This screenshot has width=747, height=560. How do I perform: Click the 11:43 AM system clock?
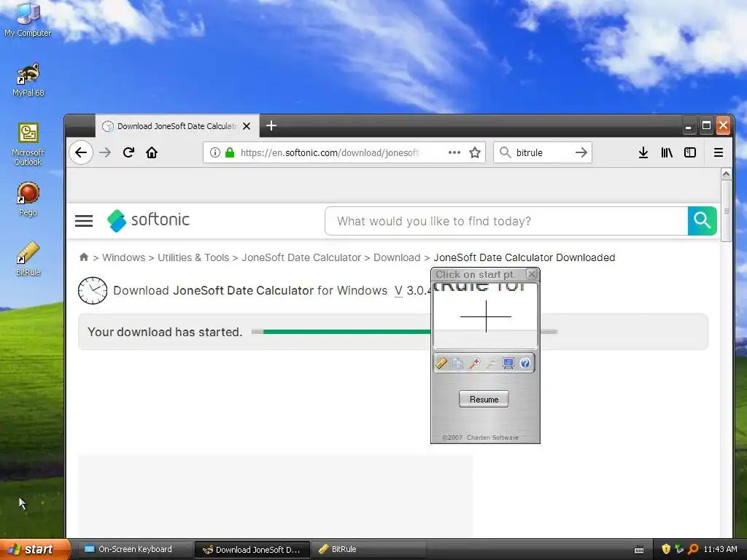pyautogui.click(x=720, y=550)
